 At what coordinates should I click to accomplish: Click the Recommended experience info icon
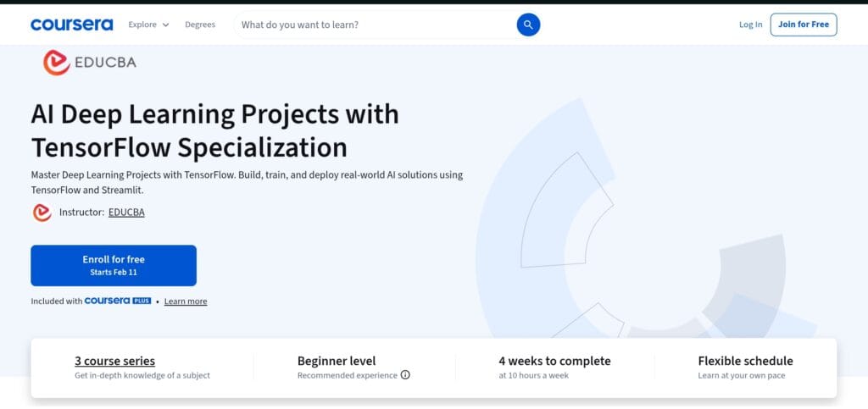405,375
